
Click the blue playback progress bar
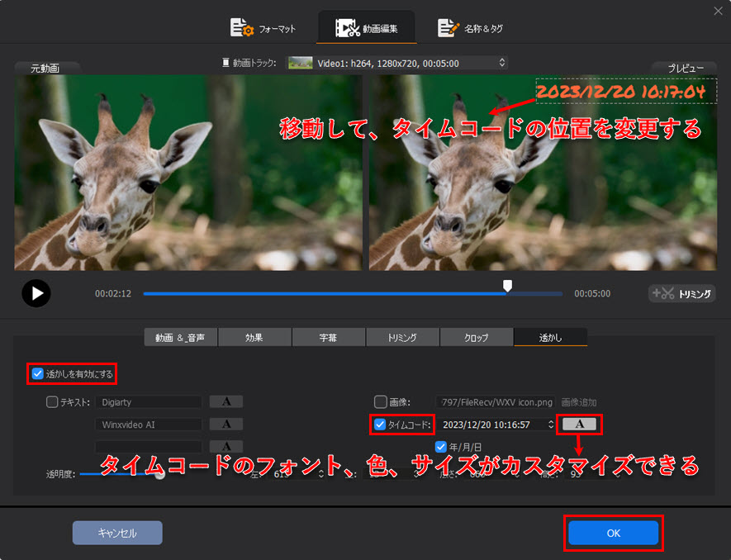pyautogui.click(x=325, y=294)
